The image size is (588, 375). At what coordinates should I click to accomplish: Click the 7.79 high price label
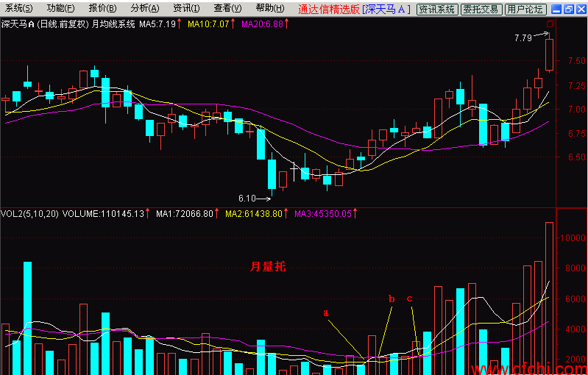click(523, 37)
